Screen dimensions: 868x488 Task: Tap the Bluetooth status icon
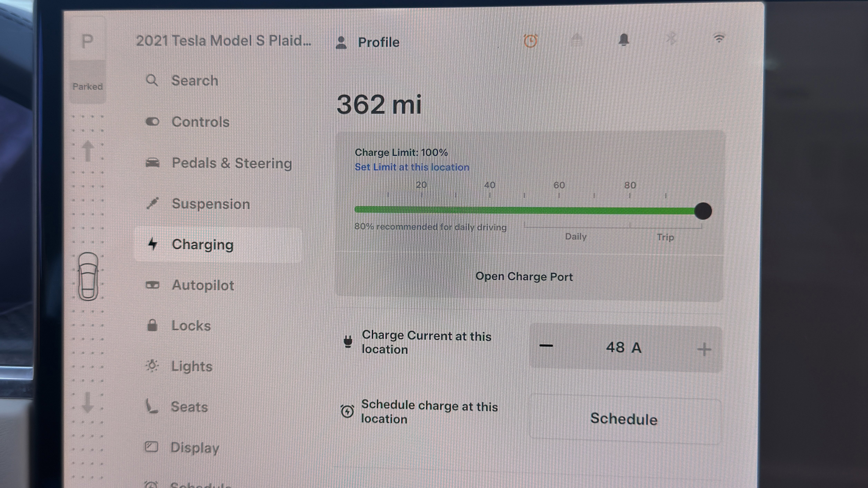671,39
